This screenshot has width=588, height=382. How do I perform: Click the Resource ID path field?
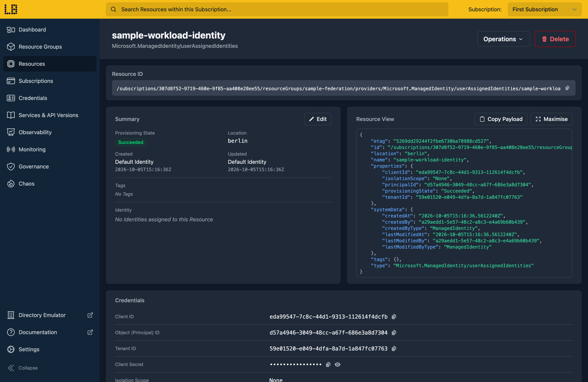click(x=343, y=88)
